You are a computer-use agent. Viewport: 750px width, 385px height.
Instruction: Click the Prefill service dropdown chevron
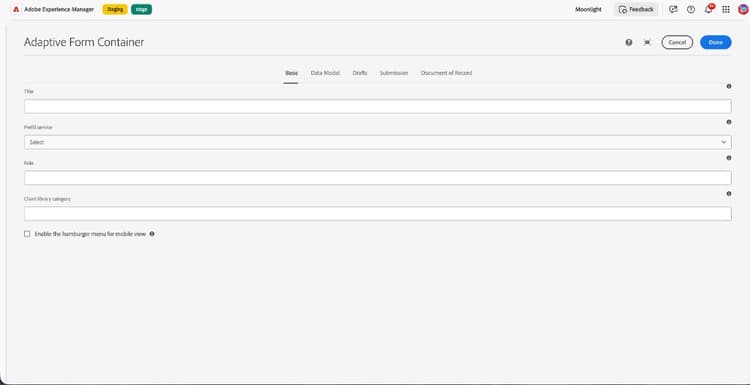click(723, 142)
